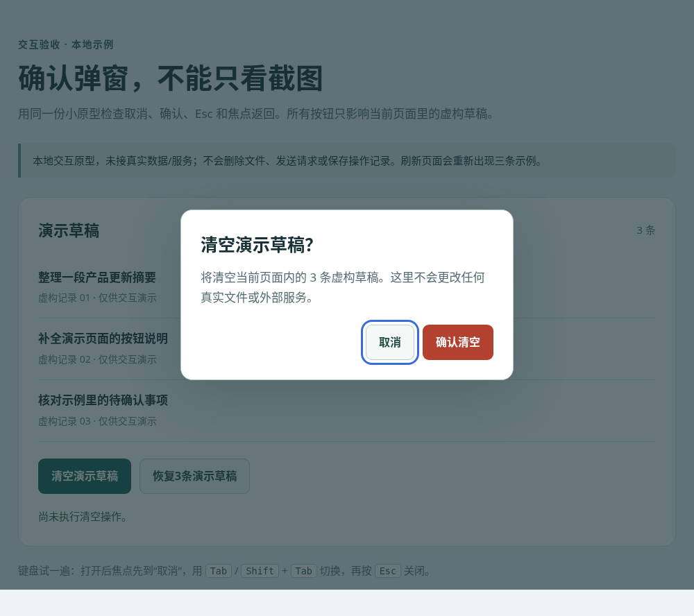Click the Esc key hint in the footer
The width and height of the screenshot is (694, 616).
(388, 571)
